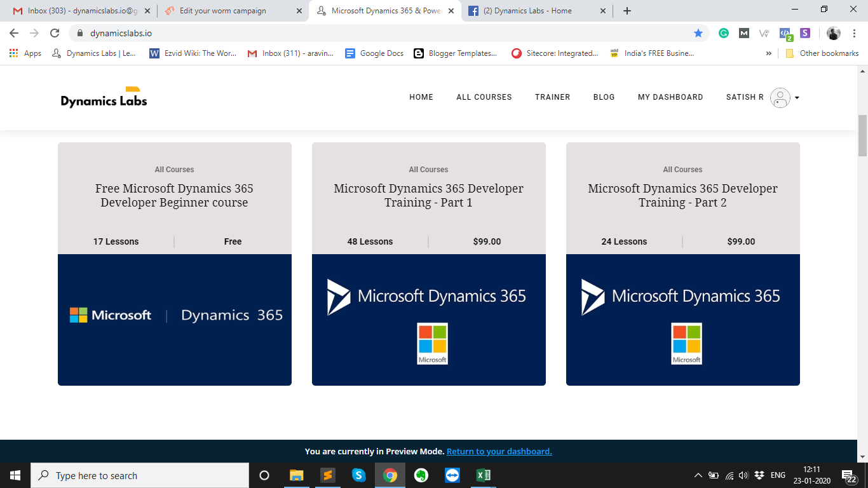Click the bookmarks overflow chevron
Viewport: 868px width, 488px height.
(x=770, y=53)
